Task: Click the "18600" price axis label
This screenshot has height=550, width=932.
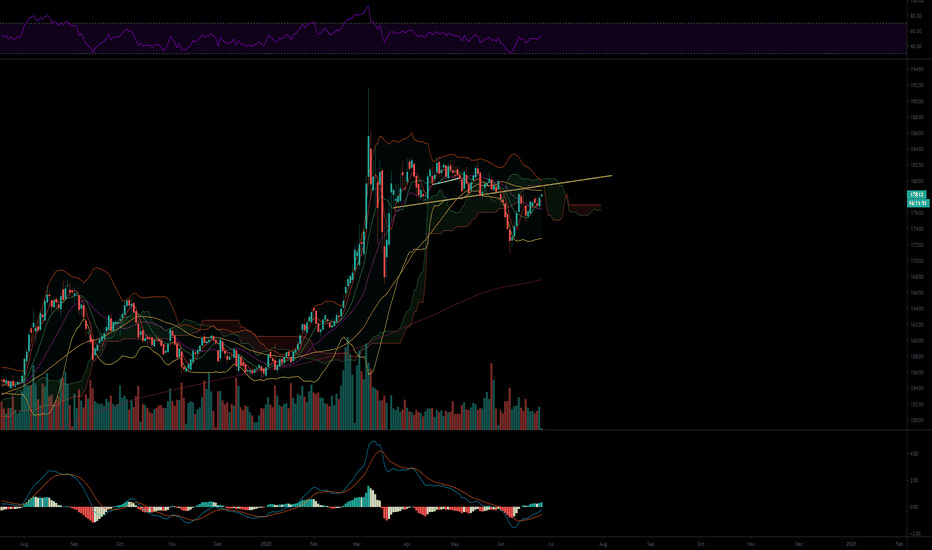Action: (917, 134)
